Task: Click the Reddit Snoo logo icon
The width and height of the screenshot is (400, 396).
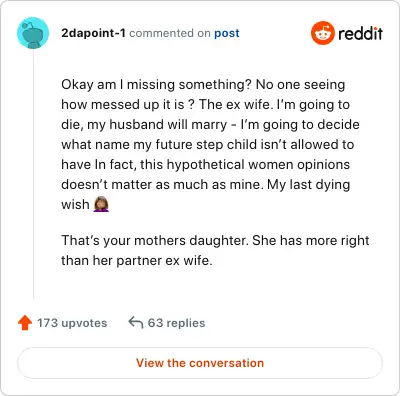Action: (x=322, y=33)
